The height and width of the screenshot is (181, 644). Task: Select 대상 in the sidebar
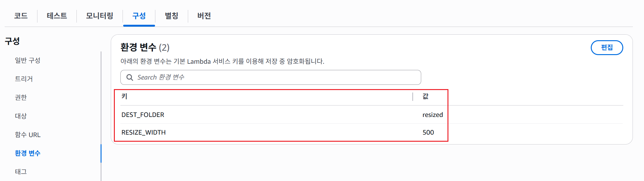click(21, 116)
